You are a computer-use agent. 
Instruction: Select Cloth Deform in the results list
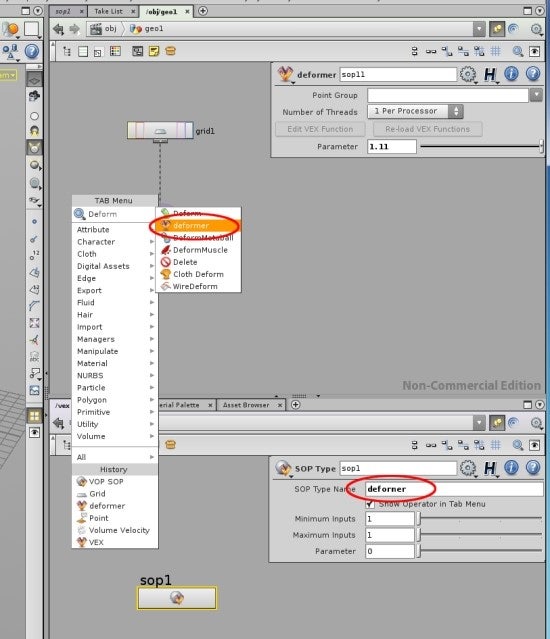point(198,274)
